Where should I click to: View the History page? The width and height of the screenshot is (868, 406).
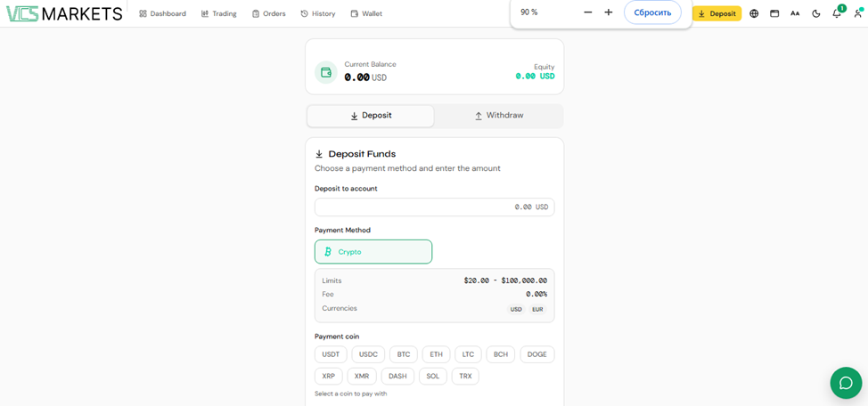pos(318,14)
